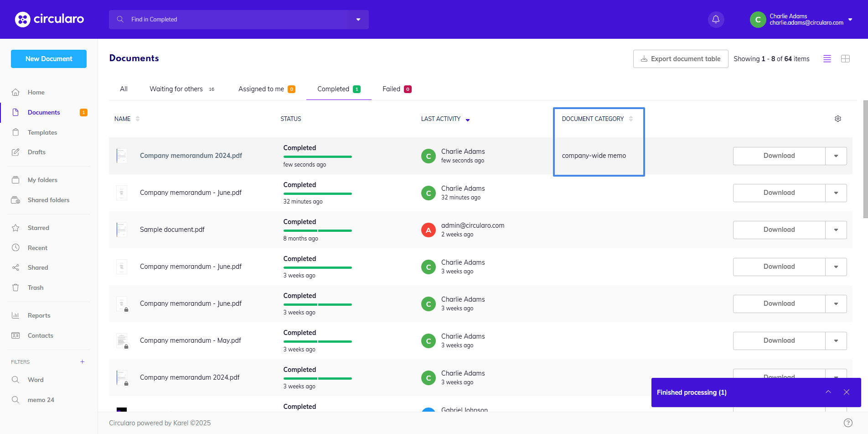
Task: Switch to the Waiting for others tab
Action: (x=176, y=89)
